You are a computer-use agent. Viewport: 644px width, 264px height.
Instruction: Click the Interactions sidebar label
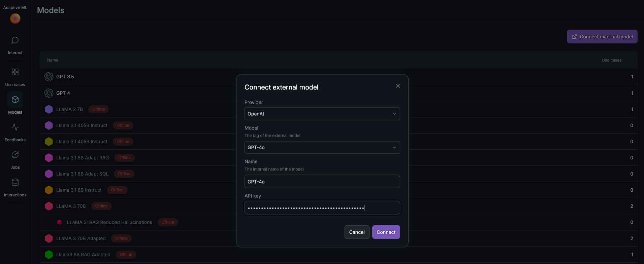pyautogui.click(x=15, y=195)
